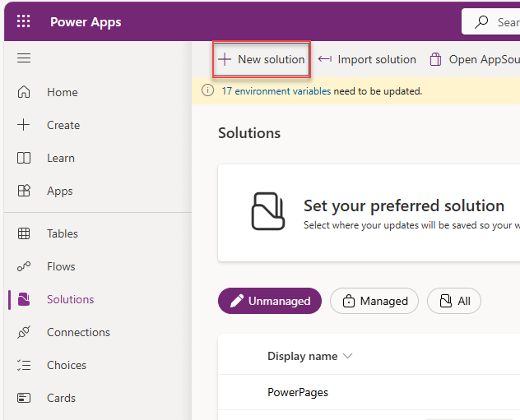Viewport: 520px width, 420px height.
Task: Select Solutions in the navigation
Action: [70, 299]
